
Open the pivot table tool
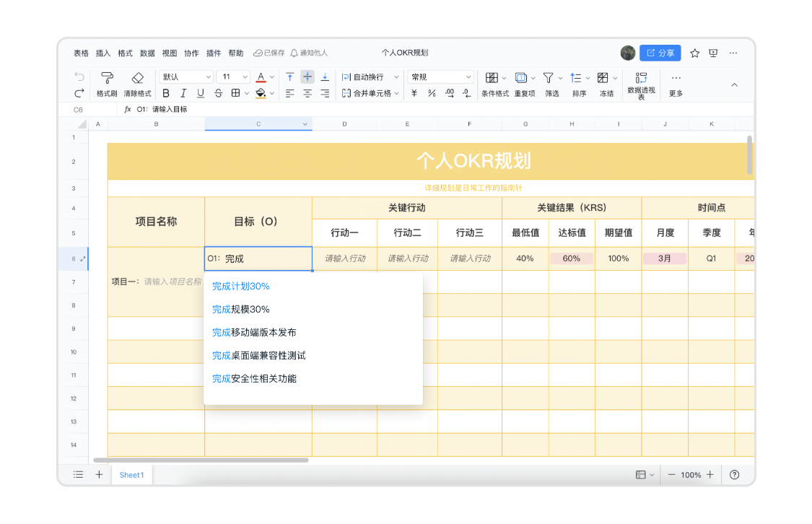click(x=641, y=78)
